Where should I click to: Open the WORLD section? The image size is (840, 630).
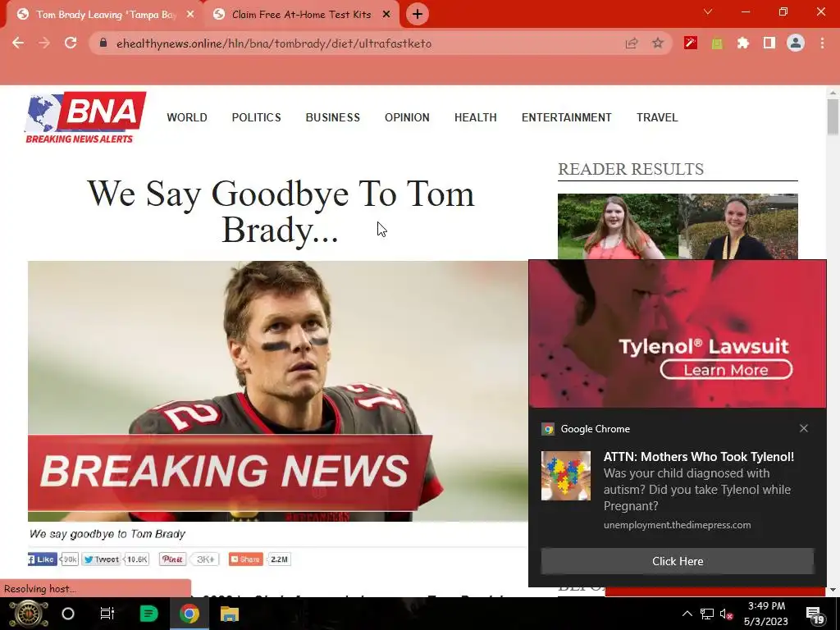(x=187, y=117)
